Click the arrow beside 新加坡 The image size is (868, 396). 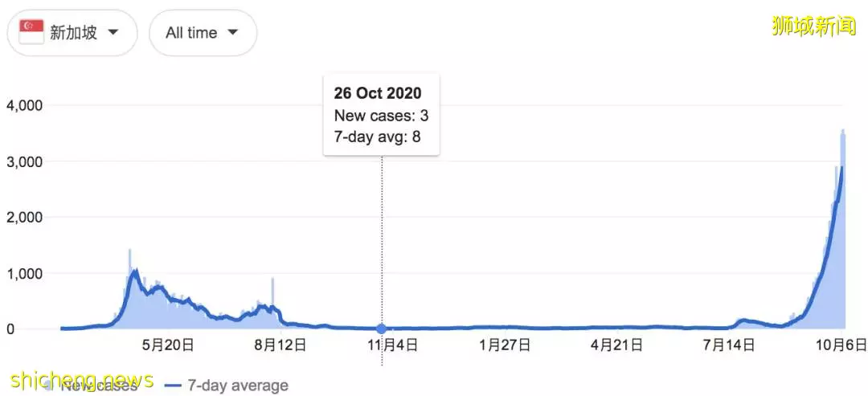point(113,33)
